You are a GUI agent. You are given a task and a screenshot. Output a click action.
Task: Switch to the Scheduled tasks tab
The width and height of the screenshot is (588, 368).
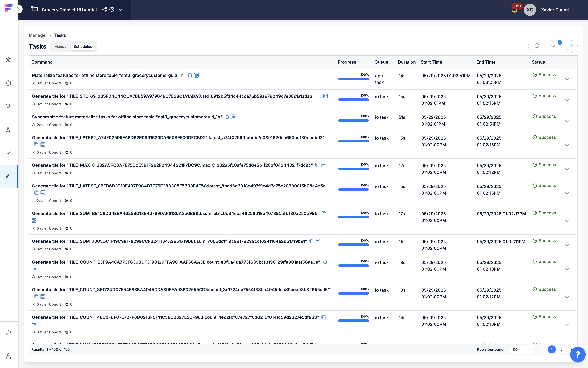coord(83,46)
